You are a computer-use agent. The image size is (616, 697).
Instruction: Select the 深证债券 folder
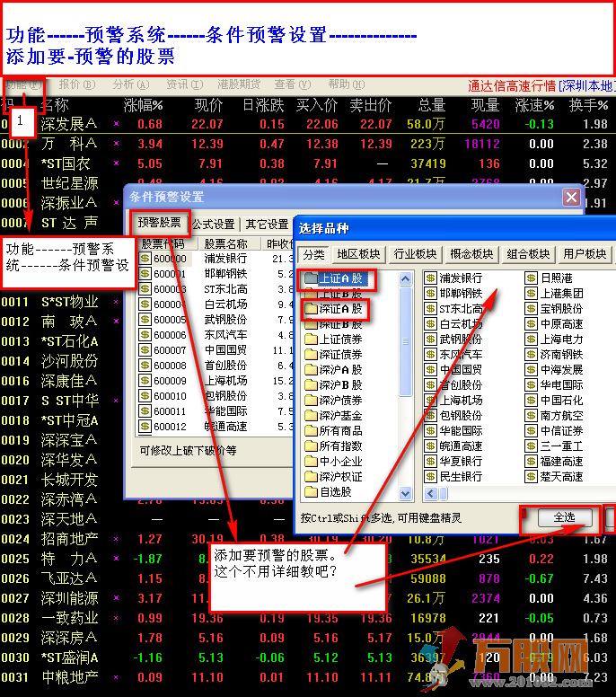334,354
